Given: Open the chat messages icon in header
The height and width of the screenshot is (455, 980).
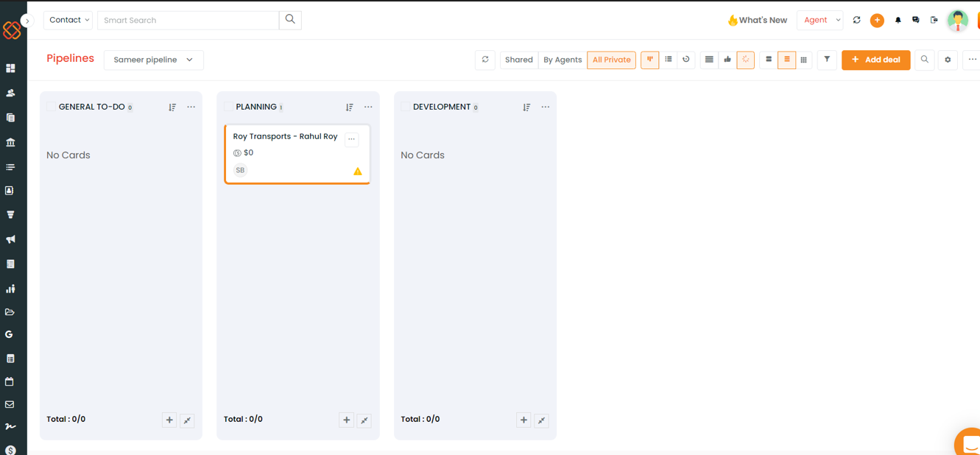Looking at the screenshot, I should (x=916, y=21).
